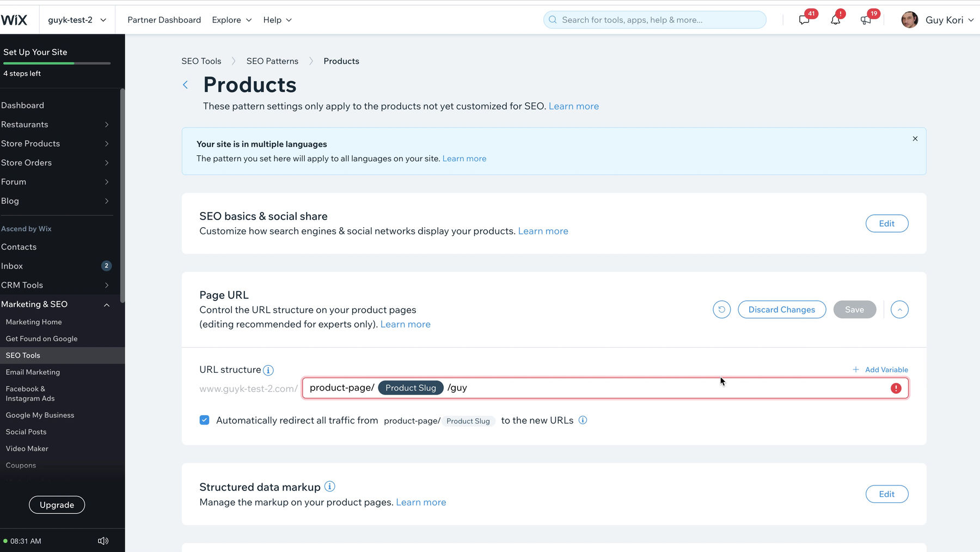The image size is (980, 552).
Task: Click the SEO Tools breadcrumb
Action: tap(201, 61)
